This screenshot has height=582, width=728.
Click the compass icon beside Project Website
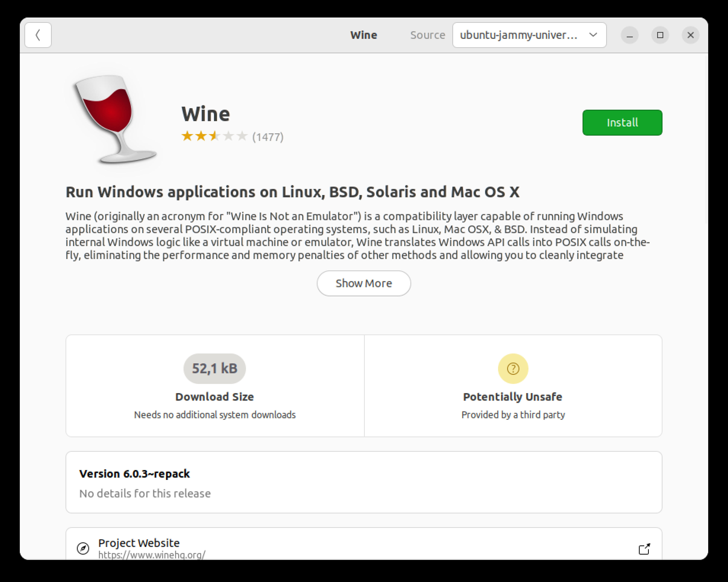click(x=83, y=548)
